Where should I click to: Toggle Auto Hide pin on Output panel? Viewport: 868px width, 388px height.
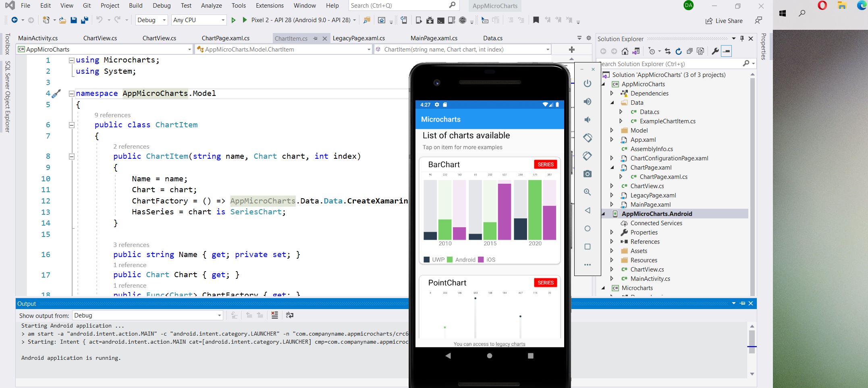pos(742,303)
